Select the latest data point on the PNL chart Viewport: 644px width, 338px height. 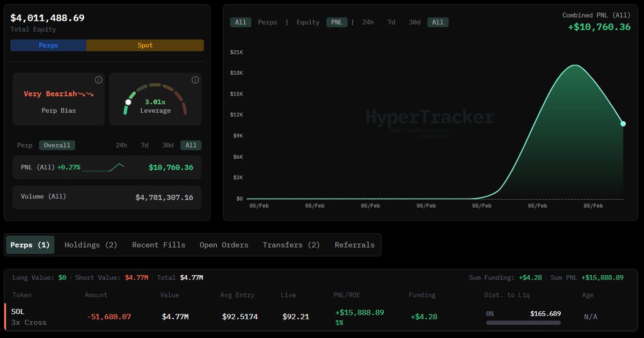[623, 123]
